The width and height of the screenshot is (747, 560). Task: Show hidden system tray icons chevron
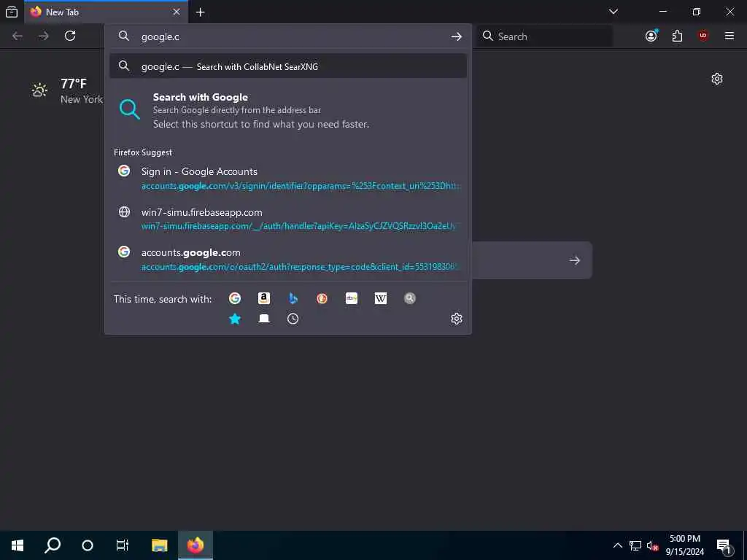point(617,545)
